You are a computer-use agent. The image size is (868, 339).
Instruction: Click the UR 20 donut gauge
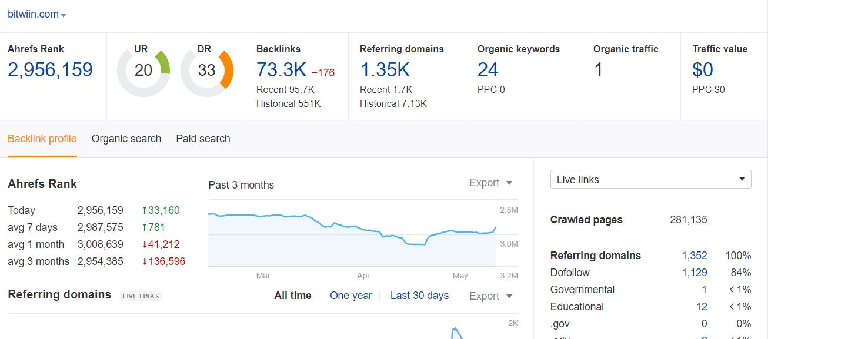tap(143, 71)
